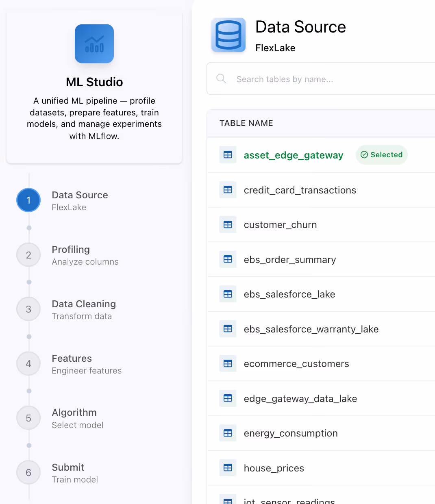Click the ML Studio chart logo icon
435x504 pixels.
(94, 43)
